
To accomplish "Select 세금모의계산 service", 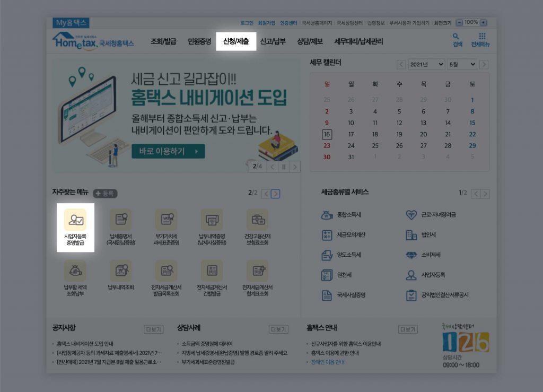I will coord(343,235).
